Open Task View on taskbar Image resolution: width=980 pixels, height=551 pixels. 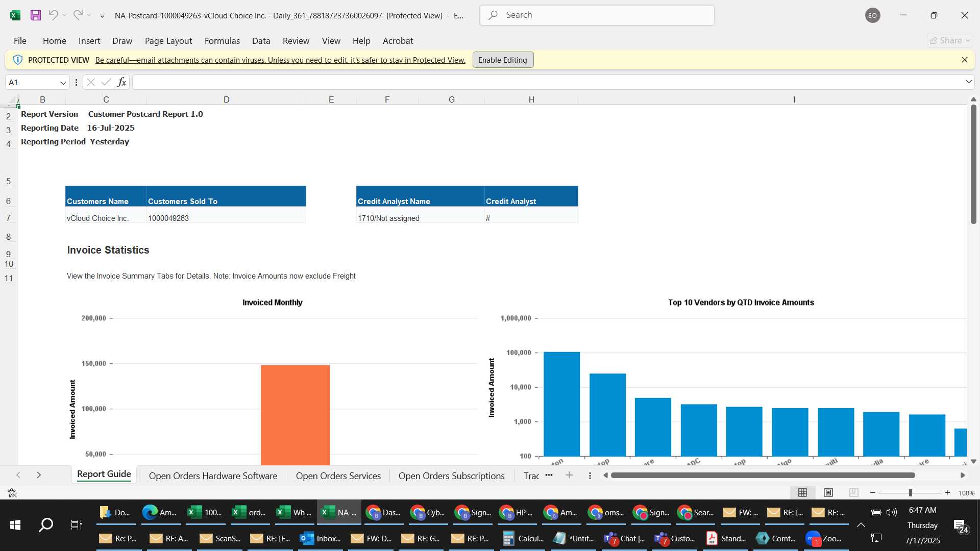(76, 524)
